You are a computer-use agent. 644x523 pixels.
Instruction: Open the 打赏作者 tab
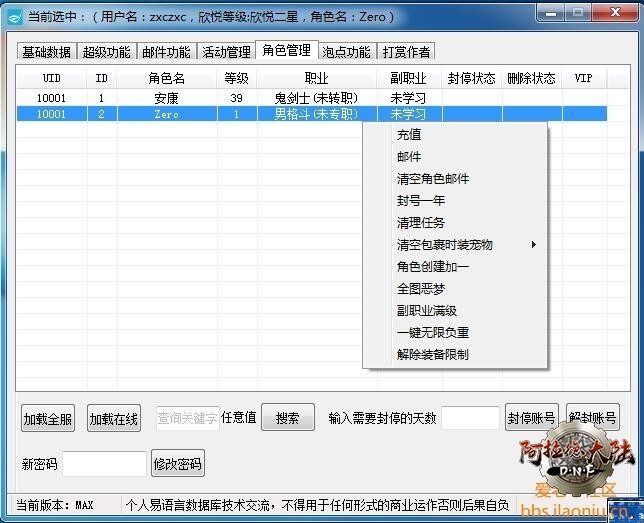[x=406, y=52]
